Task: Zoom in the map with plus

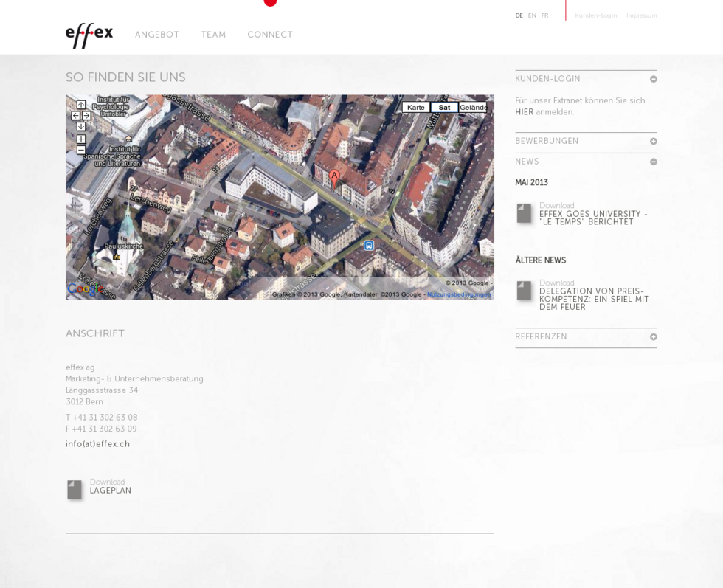Action: click(81, 139)
